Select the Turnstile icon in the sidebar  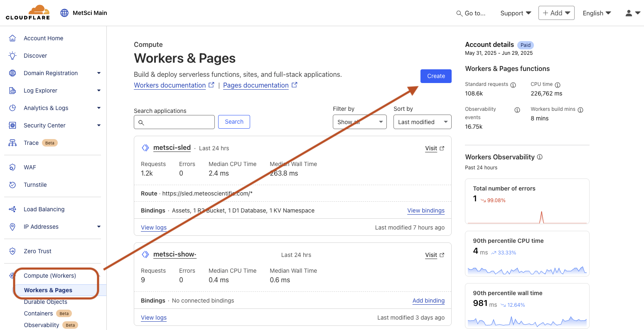(x=12, y=185)
